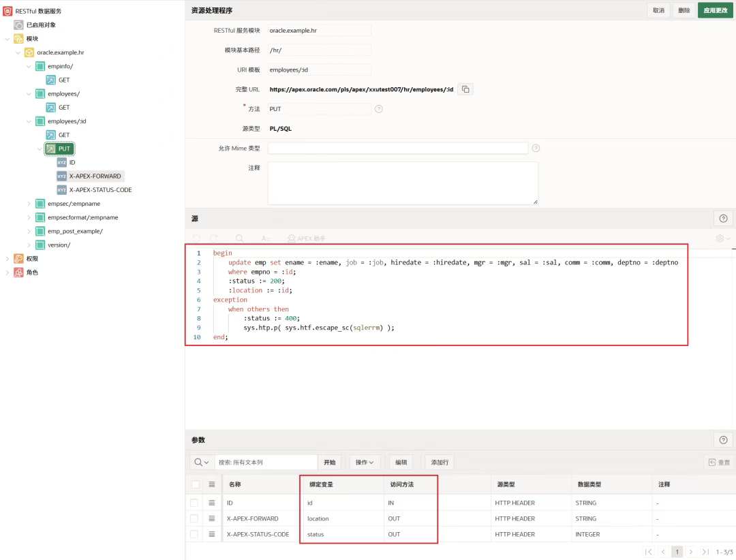Click the 数据类型 column header
This screenshot has width=736, height=560.
pos(589,484)
